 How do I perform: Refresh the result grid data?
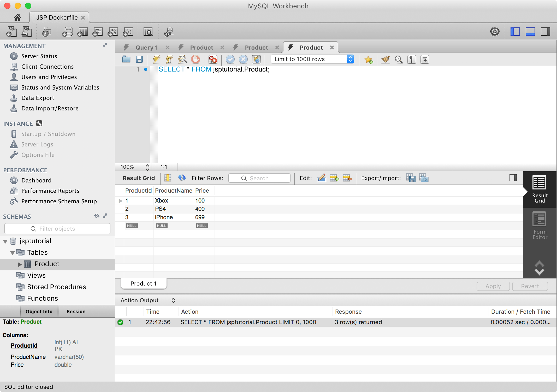(182, 178)
